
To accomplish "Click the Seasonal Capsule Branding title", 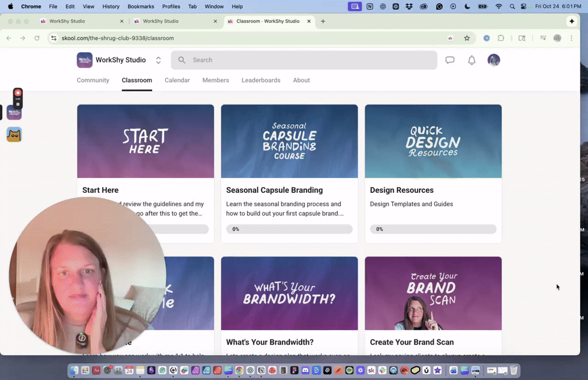I will click(x=274, y=190).
